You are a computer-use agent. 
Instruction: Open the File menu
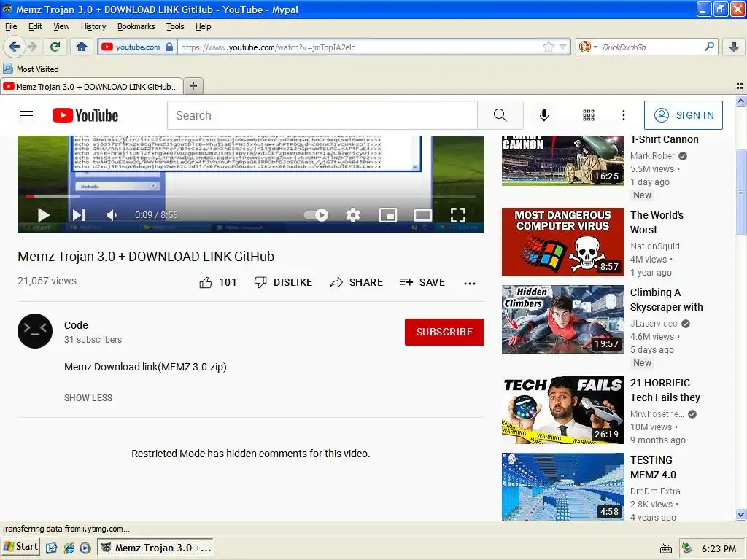click(11, 26)
